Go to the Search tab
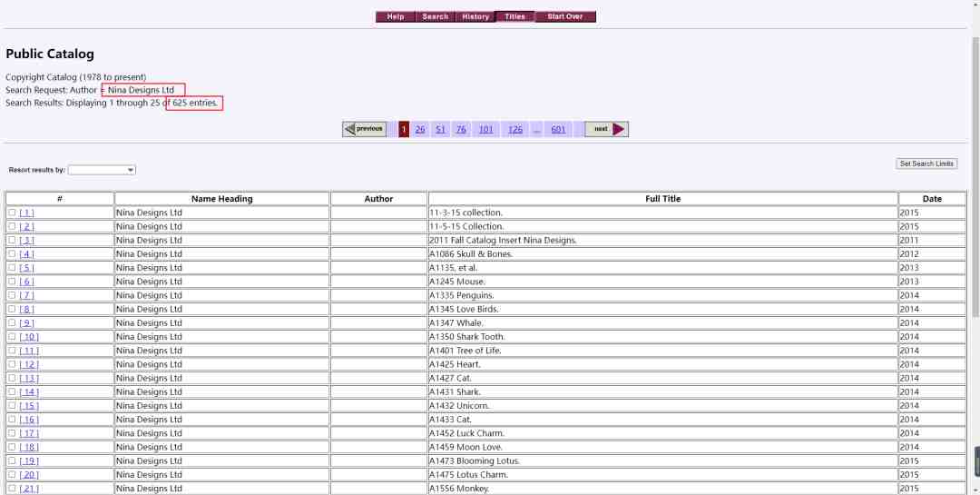980x495 pixels. (435, 17)
